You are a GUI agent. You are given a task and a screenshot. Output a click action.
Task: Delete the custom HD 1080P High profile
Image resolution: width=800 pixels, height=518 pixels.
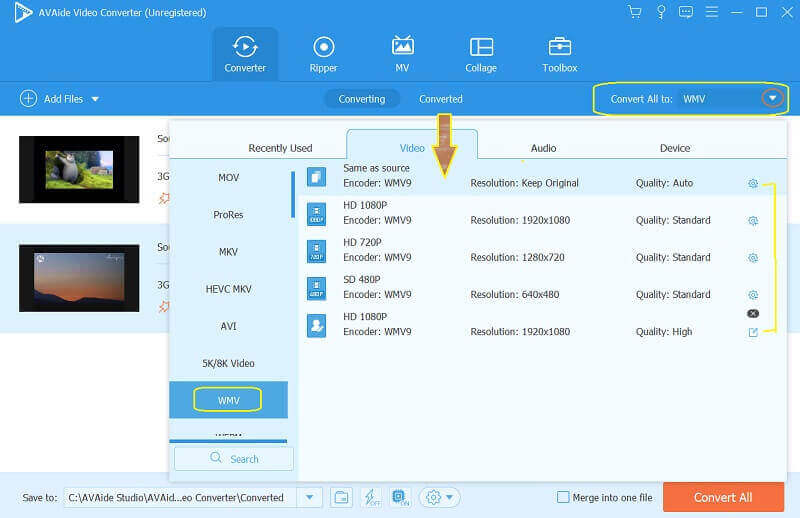point(753,313)
